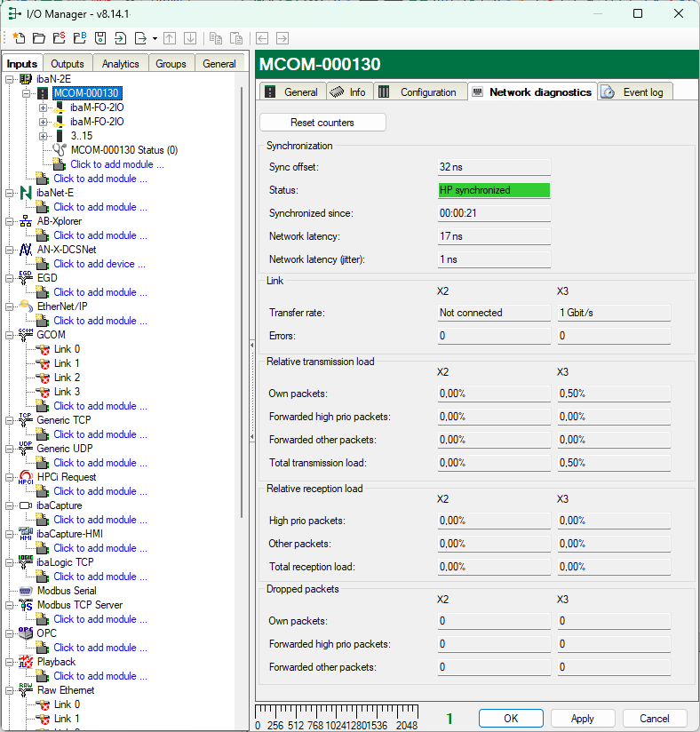This screenshot has height=732, width=700.
Task: Click 'Click to add module' under MCOM-000130 Status
Action: 117,164
